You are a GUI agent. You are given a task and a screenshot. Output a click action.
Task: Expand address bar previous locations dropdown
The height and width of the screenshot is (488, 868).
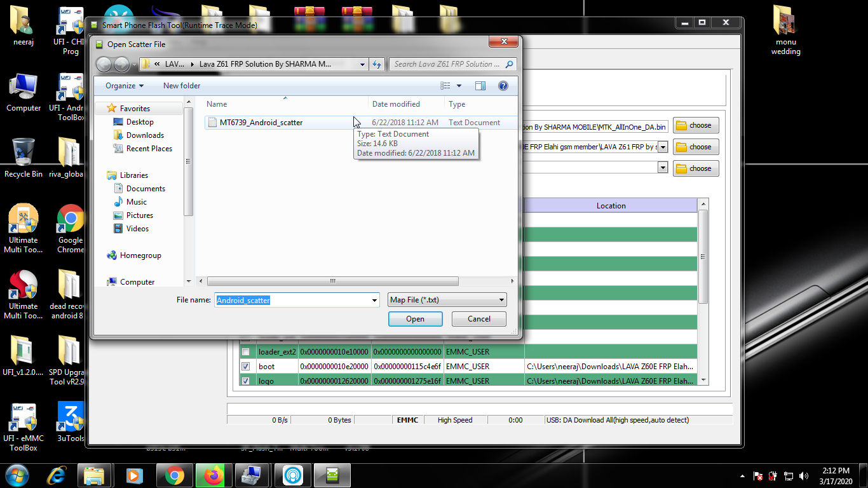point(362,64)
